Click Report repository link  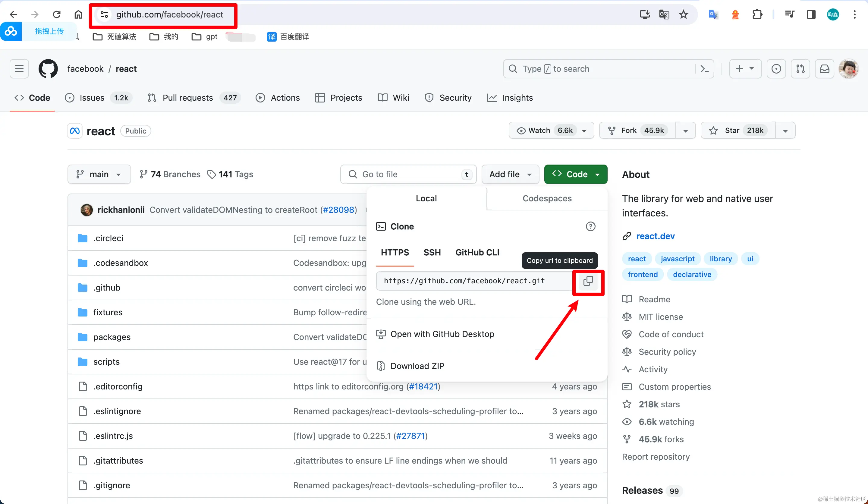(656, 457)
